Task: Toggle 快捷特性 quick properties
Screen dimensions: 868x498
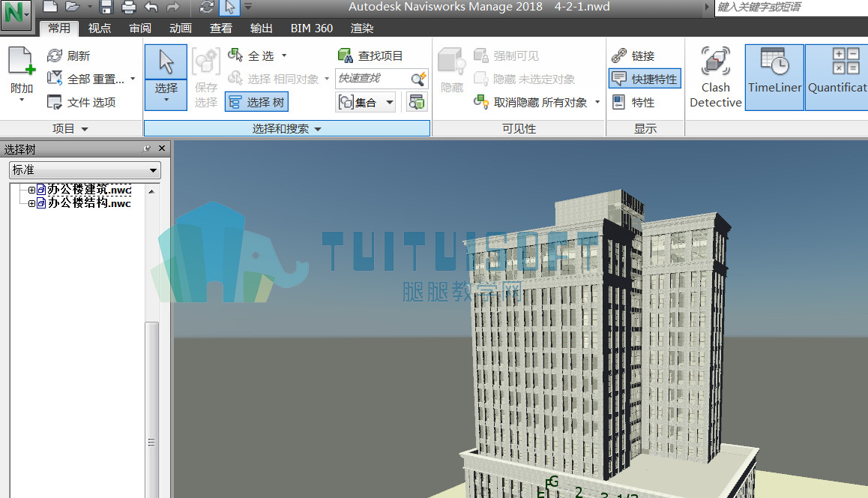Action: pos(645,79)
